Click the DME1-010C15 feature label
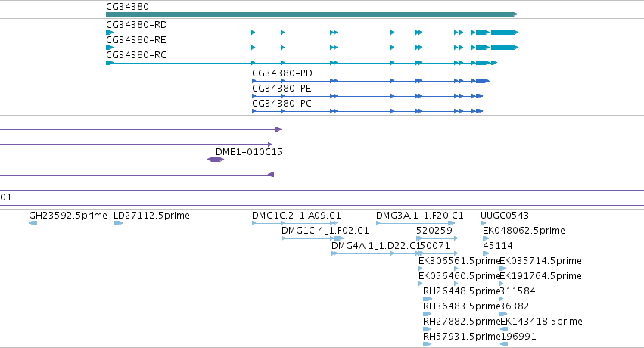This screenshot has width=644, height=348. point(249,152)
